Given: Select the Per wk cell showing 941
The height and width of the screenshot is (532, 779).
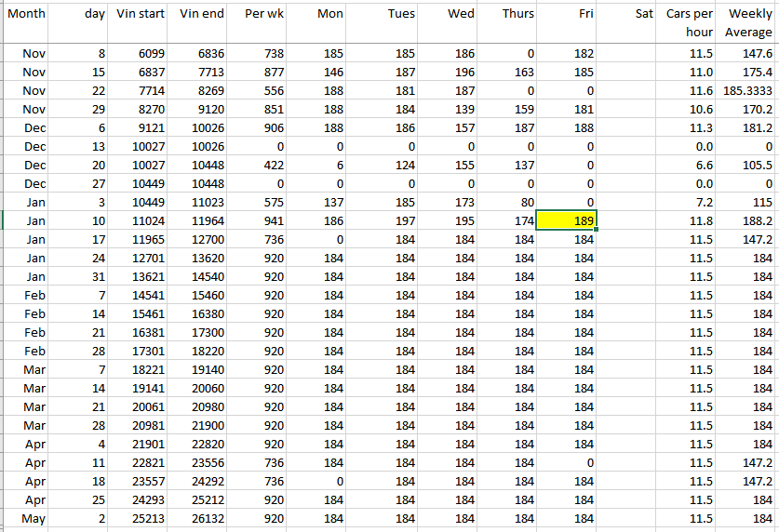Looking at the screenshot, I should tap(260, 220).
